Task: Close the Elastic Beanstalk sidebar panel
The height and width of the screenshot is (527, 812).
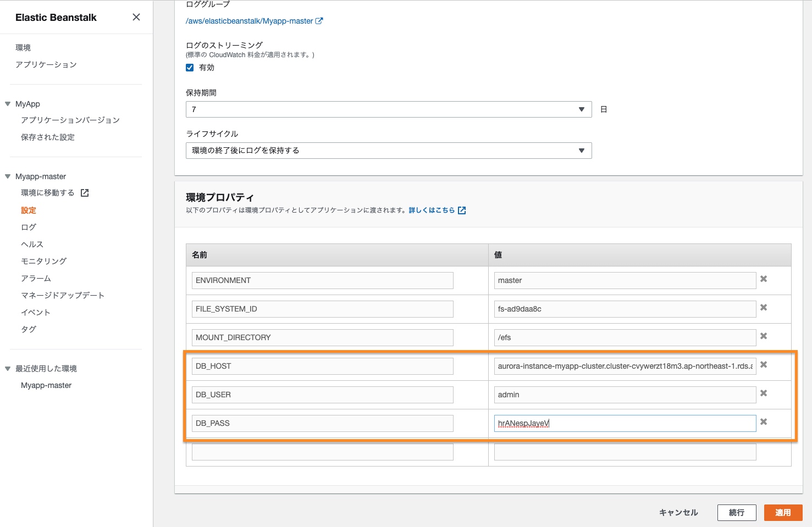Action: [x=136, y=17]
